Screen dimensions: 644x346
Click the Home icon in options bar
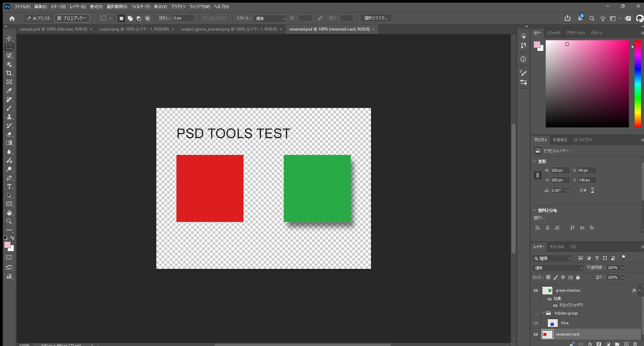12,18
